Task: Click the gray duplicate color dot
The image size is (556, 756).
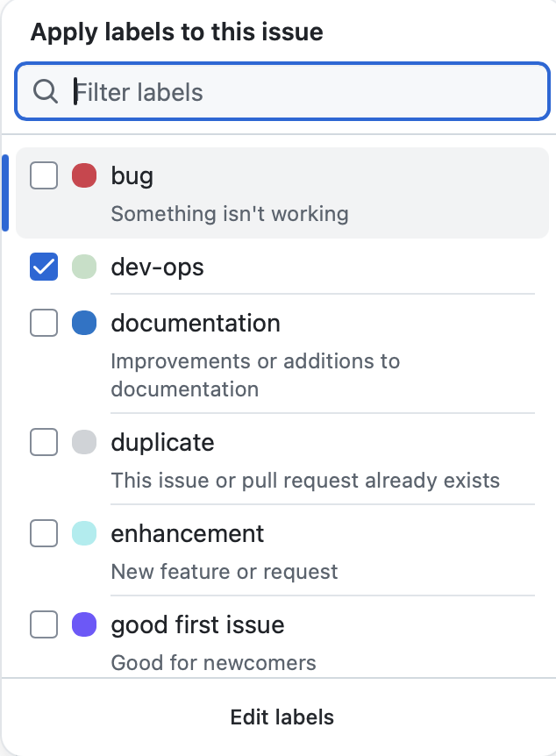Action: click(x=83, y=442)
